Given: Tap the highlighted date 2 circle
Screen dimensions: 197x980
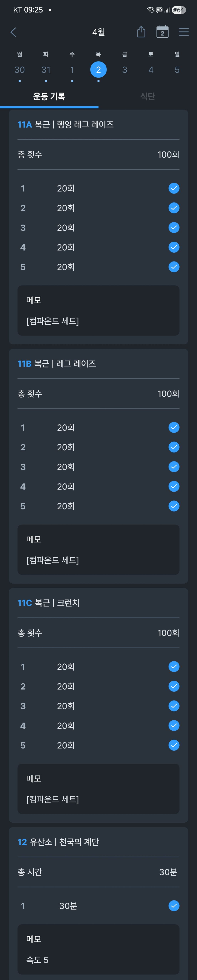Looking at the screenshot, I should [x=98, y=70].
